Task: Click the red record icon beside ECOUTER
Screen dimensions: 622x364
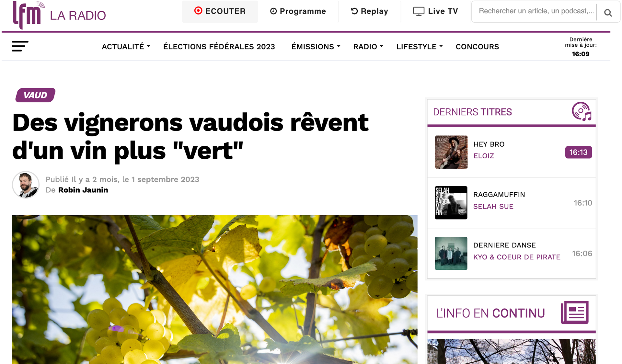Action: [x=198, y=11]
